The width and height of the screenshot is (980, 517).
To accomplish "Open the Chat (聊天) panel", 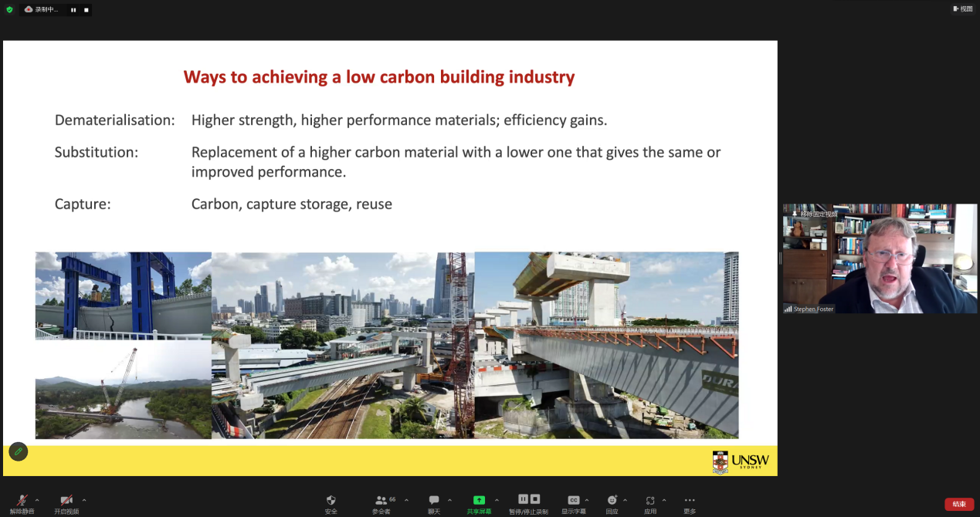I will [x=434, y=500].
